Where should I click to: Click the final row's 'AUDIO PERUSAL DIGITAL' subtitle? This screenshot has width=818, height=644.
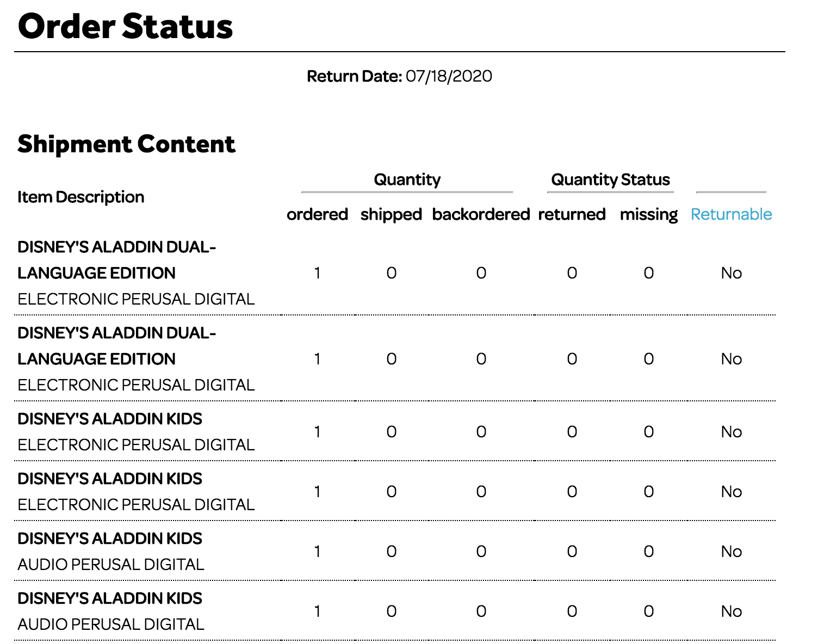point(111,624)
